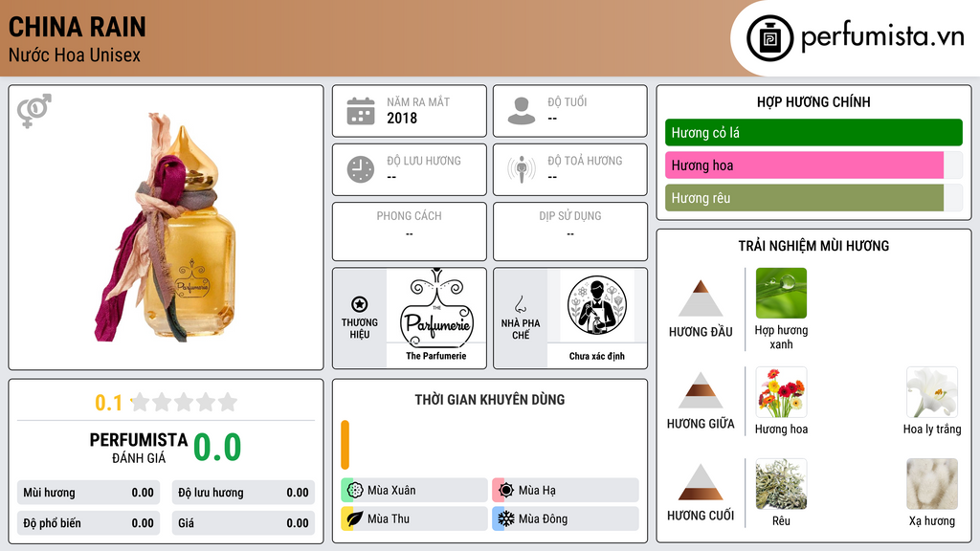Viewport: 980px width, 551px height.
Task: Click the pink Hương hoa accord bar
Action: pyautogui.click(x=804, y=165)
